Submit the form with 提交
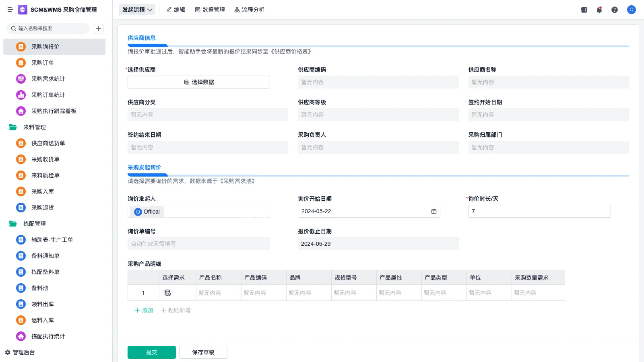Viewport: 644px width, 362px height. (x=152, y=352)
